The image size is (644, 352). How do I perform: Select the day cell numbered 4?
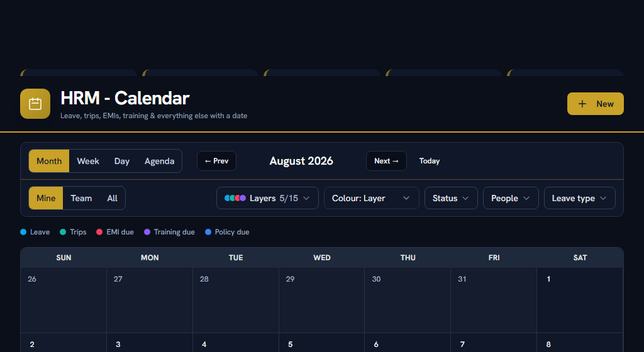coord(236,343)
